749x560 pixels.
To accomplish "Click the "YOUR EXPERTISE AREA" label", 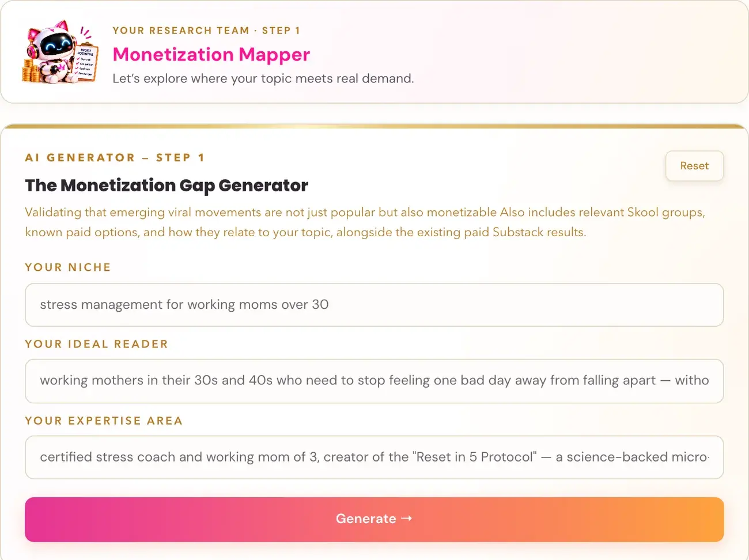I will (x=104, y=421).
